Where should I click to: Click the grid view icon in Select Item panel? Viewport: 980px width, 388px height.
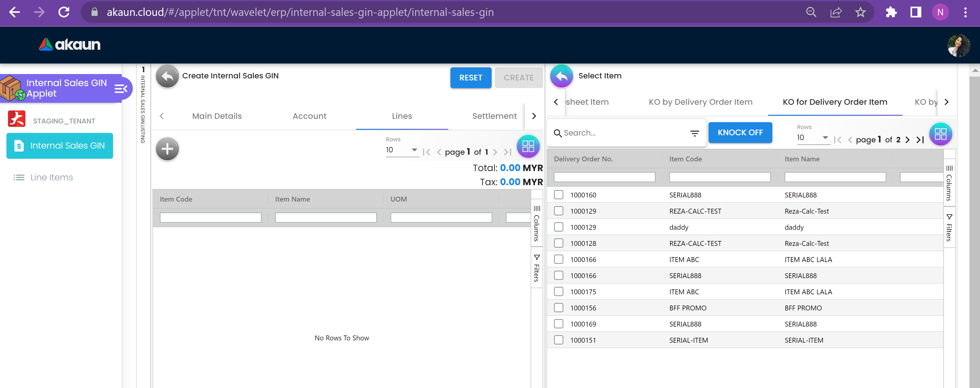pyautogui.click(x=940, y=134)
